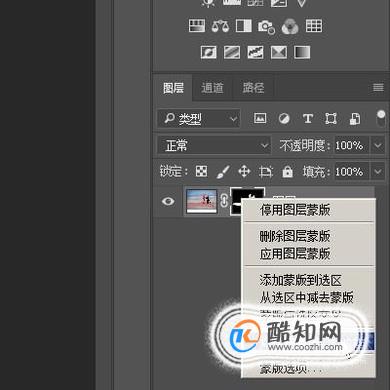Add a Black & White adjustment

coord(244,26)
